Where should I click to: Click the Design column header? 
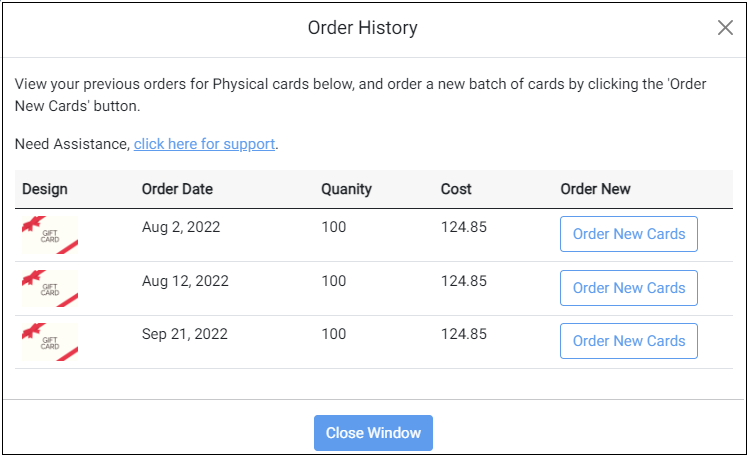(45, 189)
